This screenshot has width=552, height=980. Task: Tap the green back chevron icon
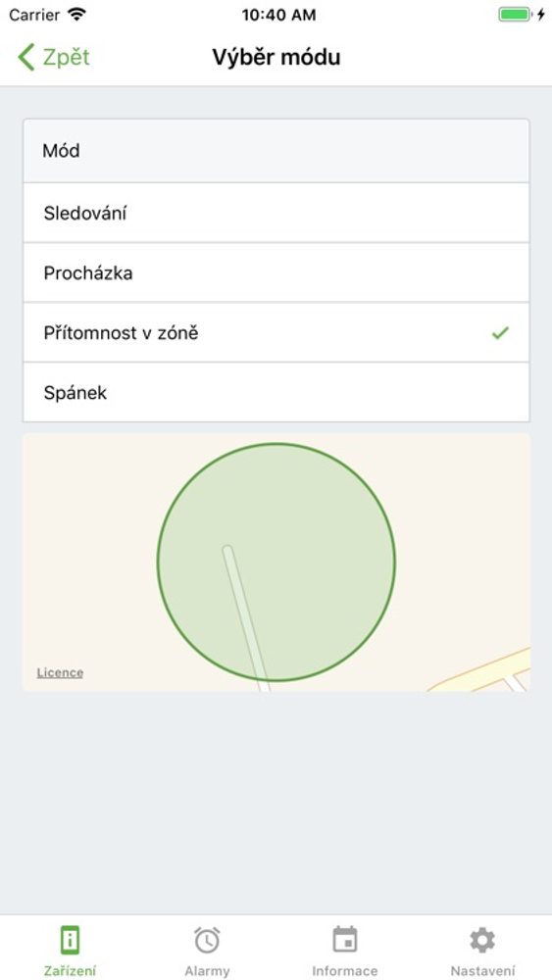coord(25,58)
